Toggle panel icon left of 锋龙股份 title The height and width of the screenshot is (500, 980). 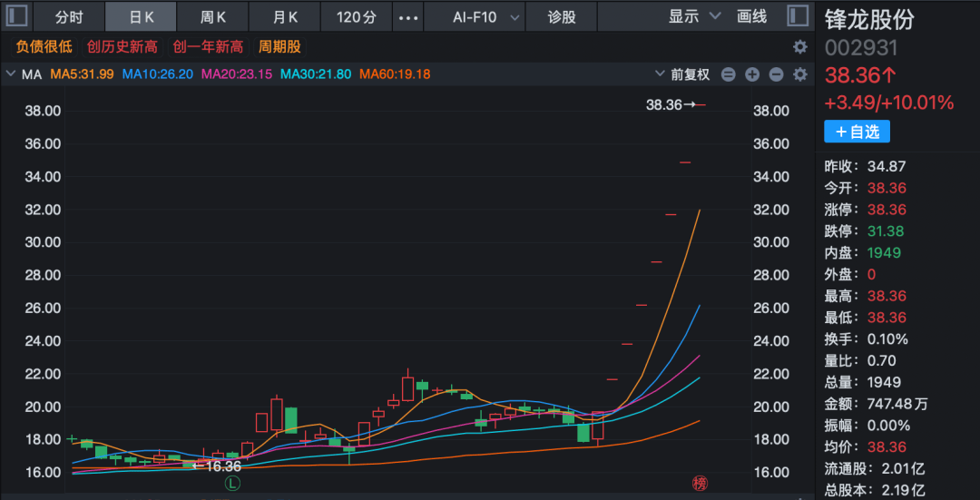[x=797, y=16]
